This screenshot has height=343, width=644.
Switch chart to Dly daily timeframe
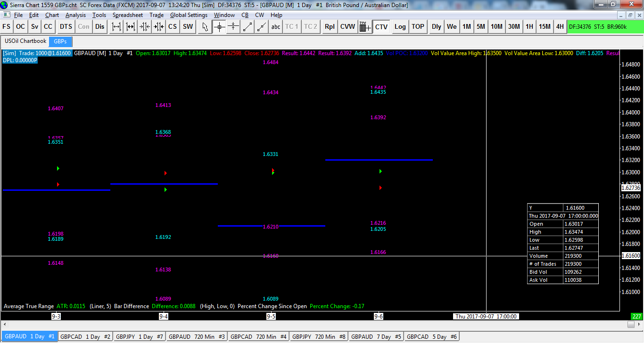[x=437, y=26]
